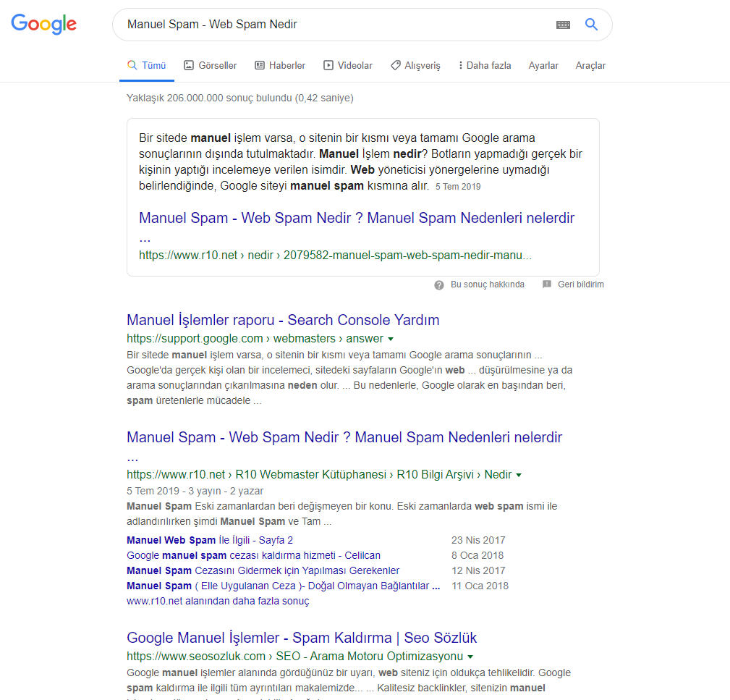Open Manuel İşlemler raporu - Search Console Yardım
Screen dimensions: 730x700
pyautogui.click(x=283, y=320)
